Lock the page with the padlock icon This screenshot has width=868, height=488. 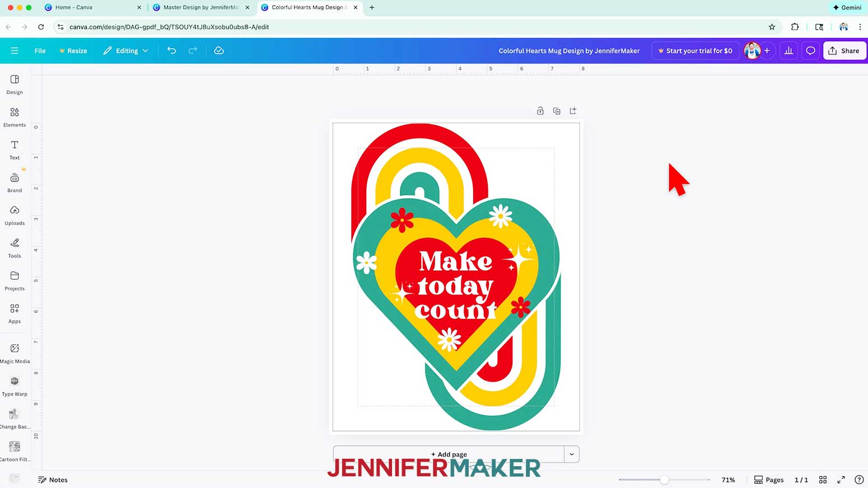[540, 111]
